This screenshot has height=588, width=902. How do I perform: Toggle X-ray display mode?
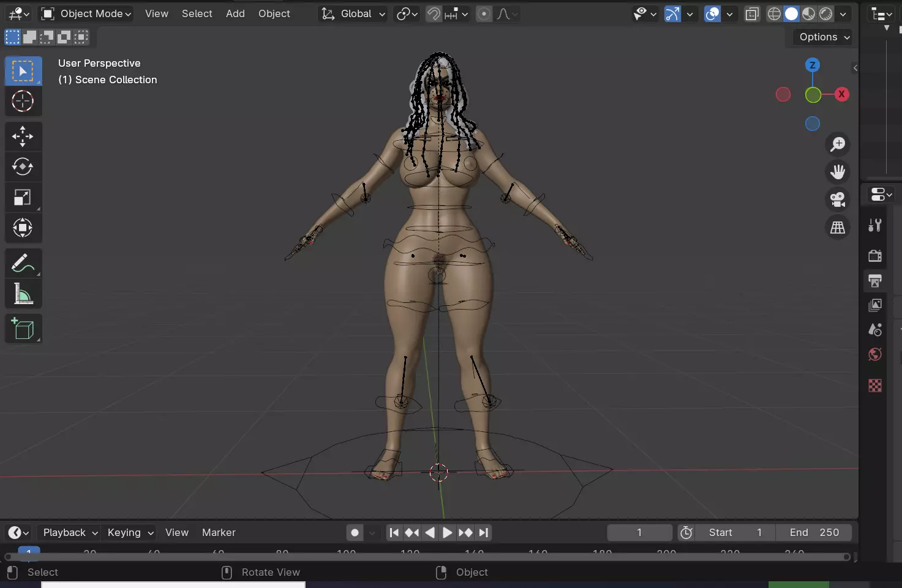click(x=752, y=13)
